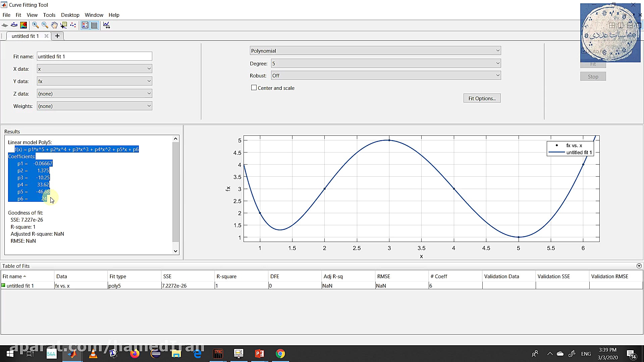Add a new fit tab with plus
644x362 pixels.
pyautogui.click(x=57, y=36)
